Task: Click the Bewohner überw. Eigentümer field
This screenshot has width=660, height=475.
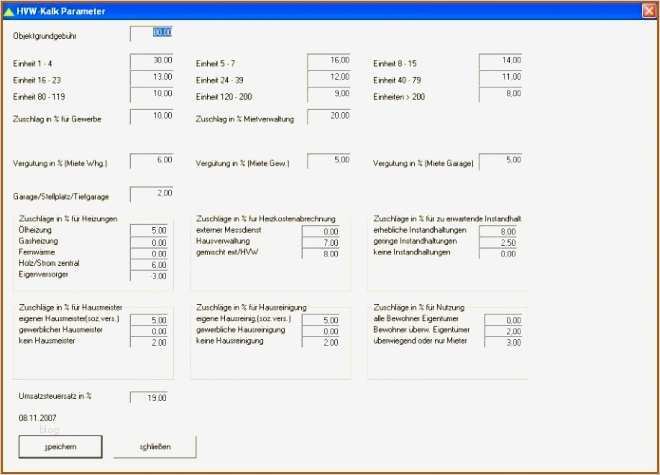Action: (x=503, y=331)
